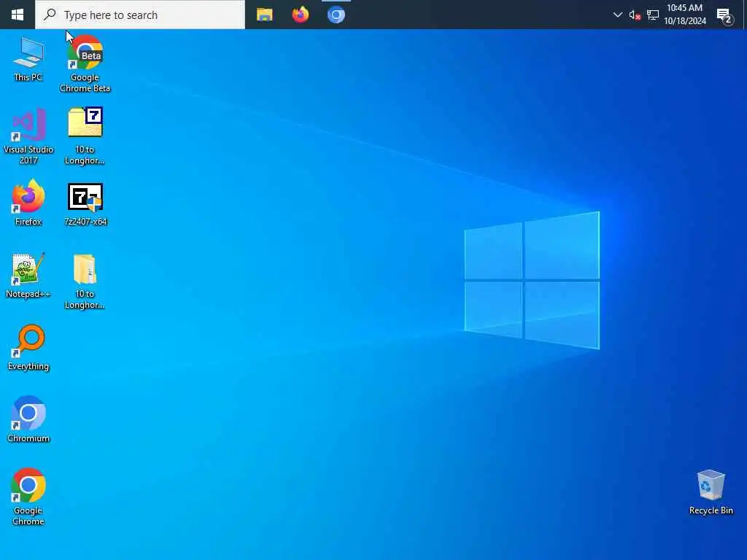Select the Everything search shortcut
The height and width of the screenshot is (560, 747).
tap(28, 348)
